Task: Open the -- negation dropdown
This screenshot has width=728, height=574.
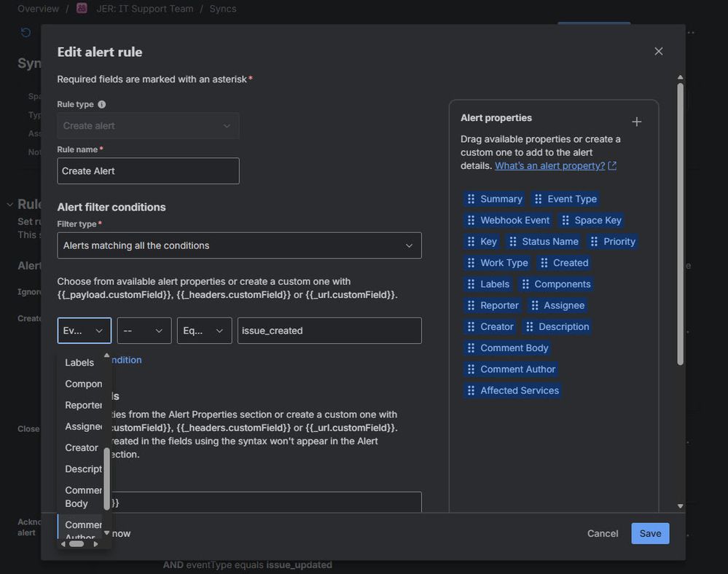Action: (144, 331)
